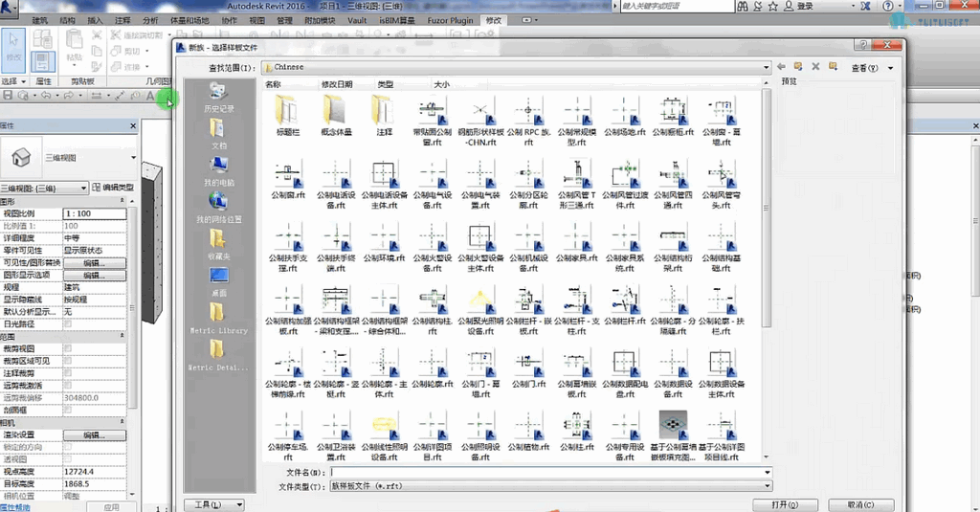Screen dimensions: 980x512
Task: Expand the 工具(L) tools dropdown
Action: pos(213,504)
